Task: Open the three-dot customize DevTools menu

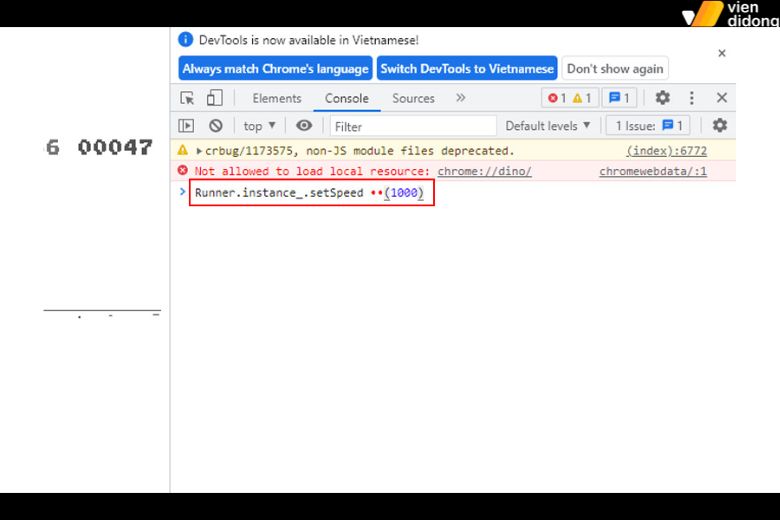Action: (691, 98)
